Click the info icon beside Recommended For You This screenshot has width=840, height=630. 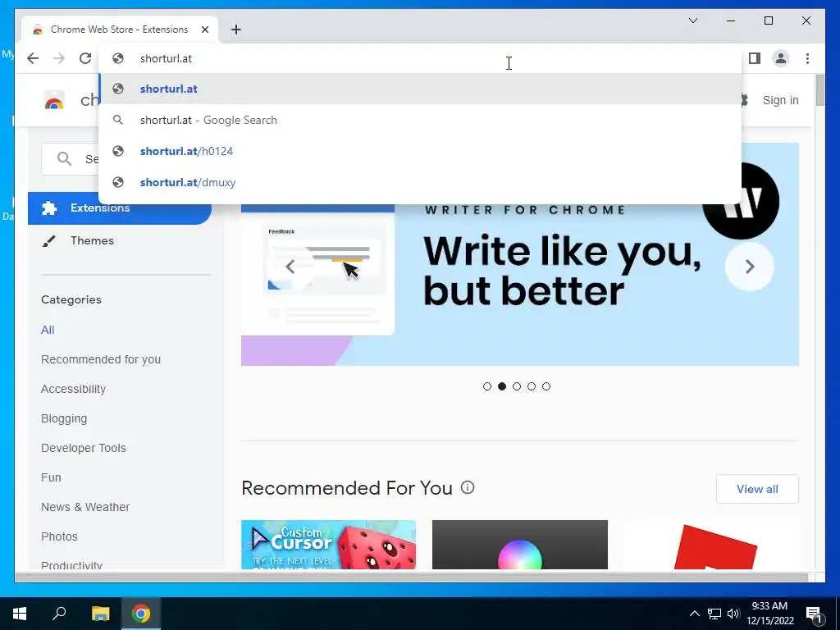point(468,487)
